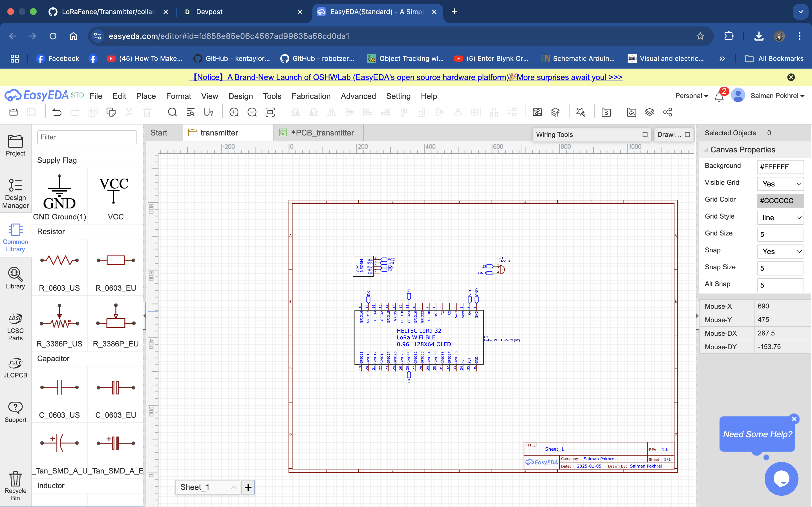This screenshot has height=507, width=812.
Task: Click the Zoom In magnifier icon
Action: click(x=234, y=112)
